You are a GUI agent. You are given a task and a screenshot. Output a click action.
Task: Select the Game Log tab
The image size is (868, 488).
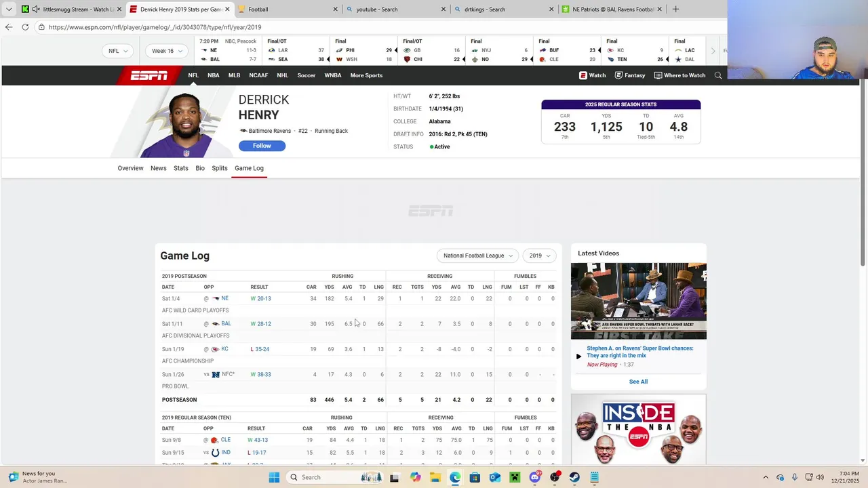[x=249, y=168]
